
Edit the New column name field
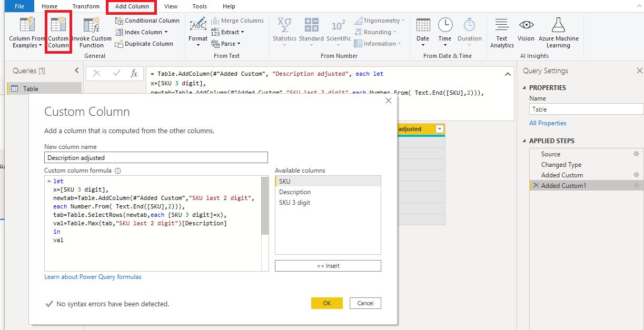pyautogui.click(x=156, y=157)
